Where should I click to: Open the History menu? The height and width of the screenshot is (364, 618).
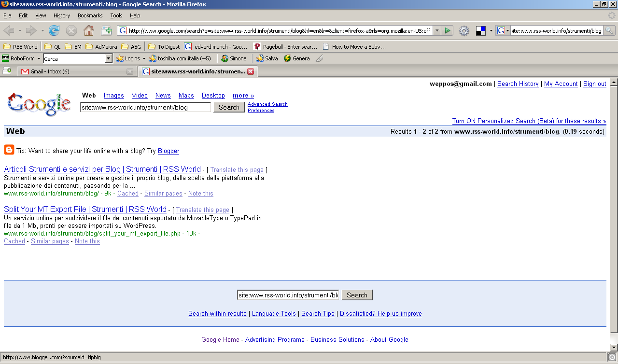tap(62, 15)
